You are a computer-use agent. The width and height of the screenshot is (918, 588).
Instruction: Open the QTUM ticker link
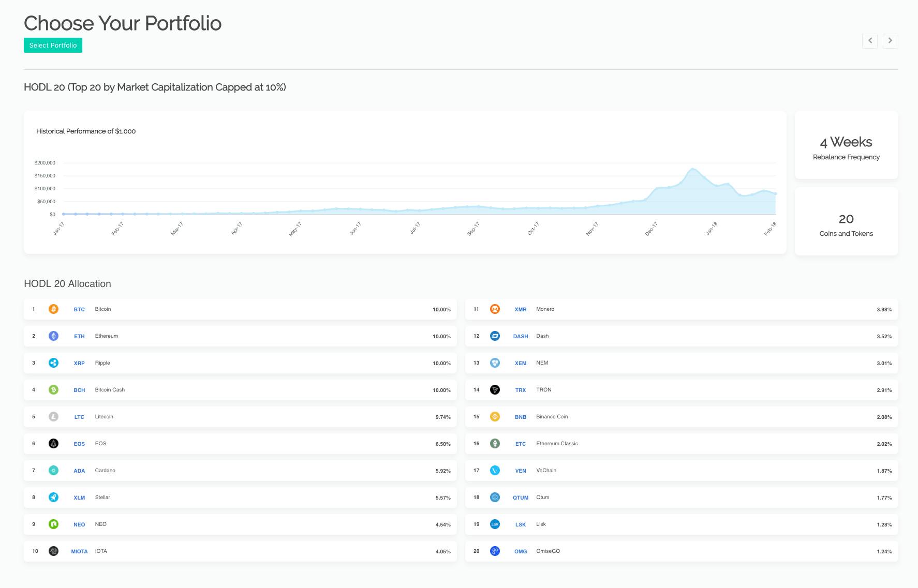point(521,498)
